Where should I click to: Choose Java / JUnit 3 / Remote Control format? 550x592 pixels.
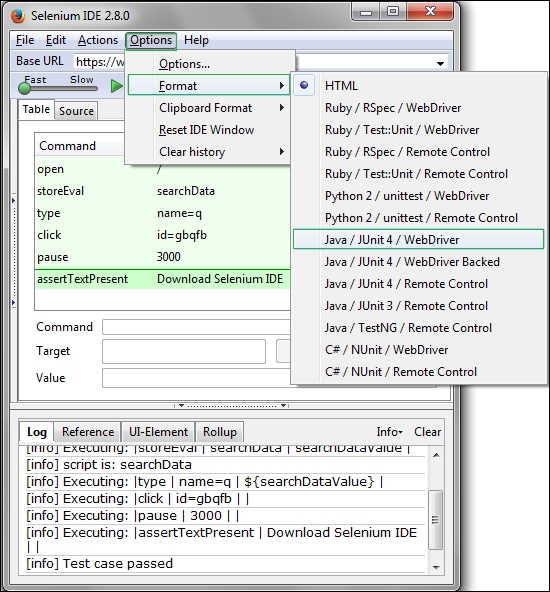(x=419, y=306)
